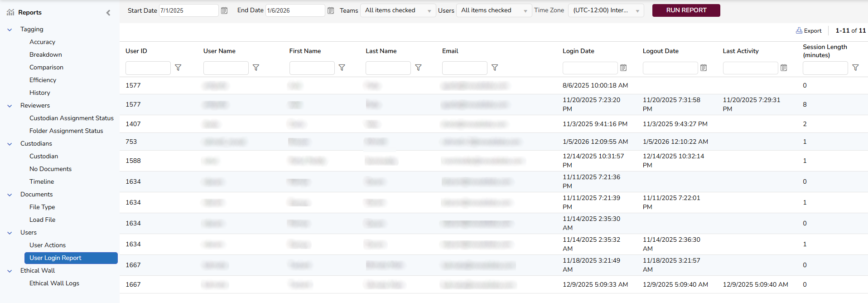Screen dimensions: 868x303
Task: Click the User ID filter icon
Action: [x=178, y=68]
